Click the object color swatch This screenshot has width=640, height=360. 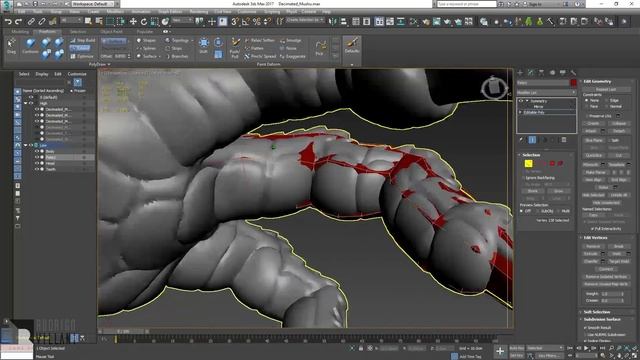pos(573,83)
